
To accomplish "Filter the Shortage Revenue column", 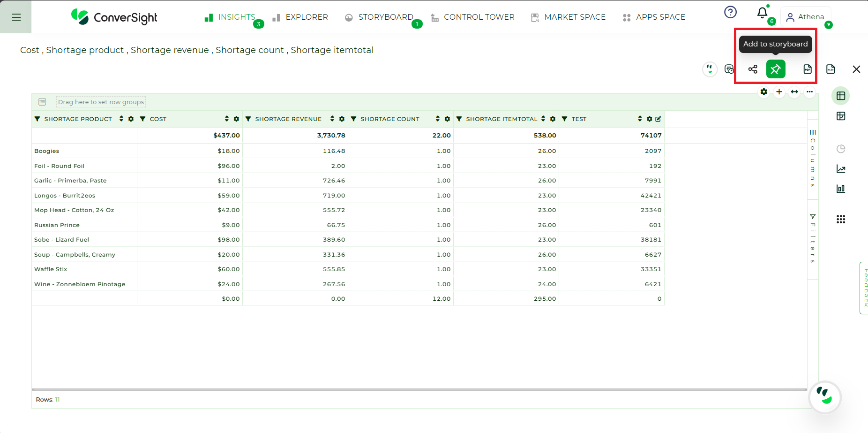I will click(x=248, y=119).
